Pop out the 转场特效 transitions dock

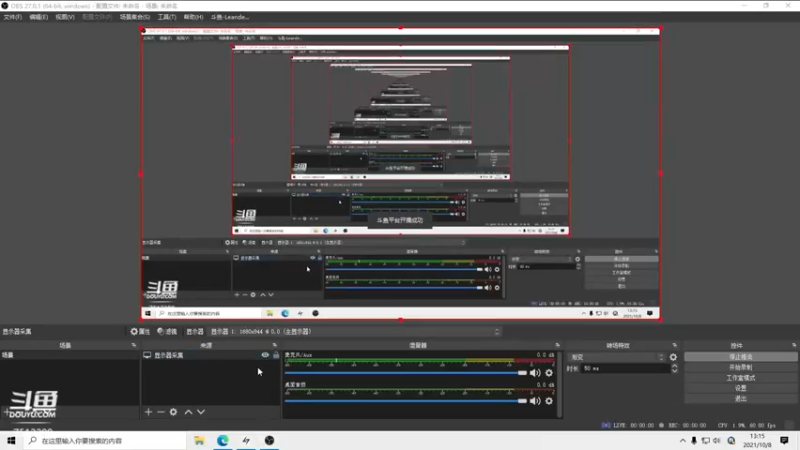click(674, 345)
